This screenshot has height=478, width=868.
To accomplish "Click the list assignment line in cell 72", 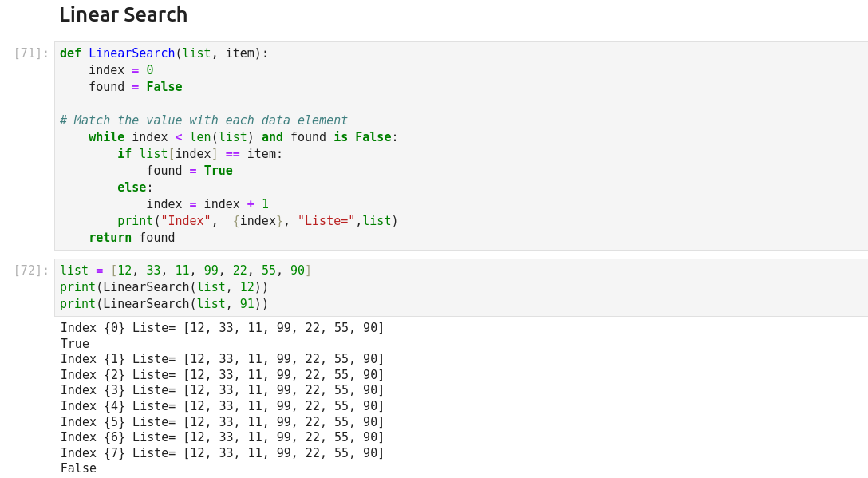I will click(x=185, y=271).
